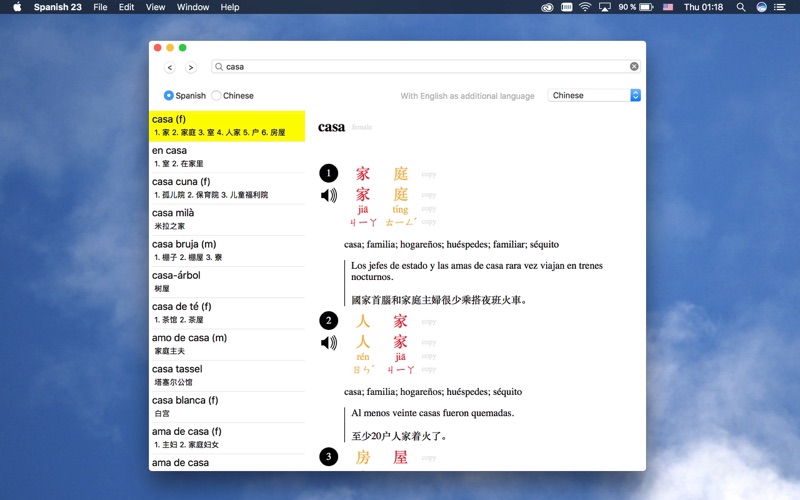800x500 pixels.
Task: Play audio for the second definition 人家
Action: (328, 343)
